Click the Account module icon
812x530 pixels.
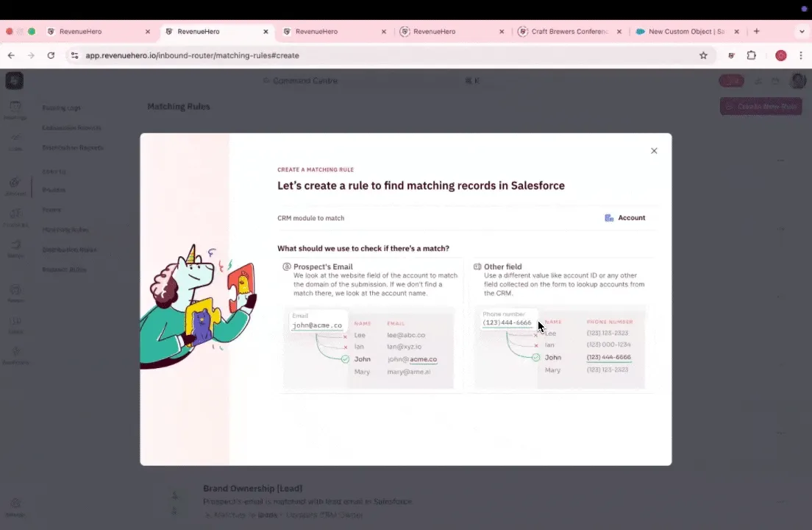click(x=609, y=218)
